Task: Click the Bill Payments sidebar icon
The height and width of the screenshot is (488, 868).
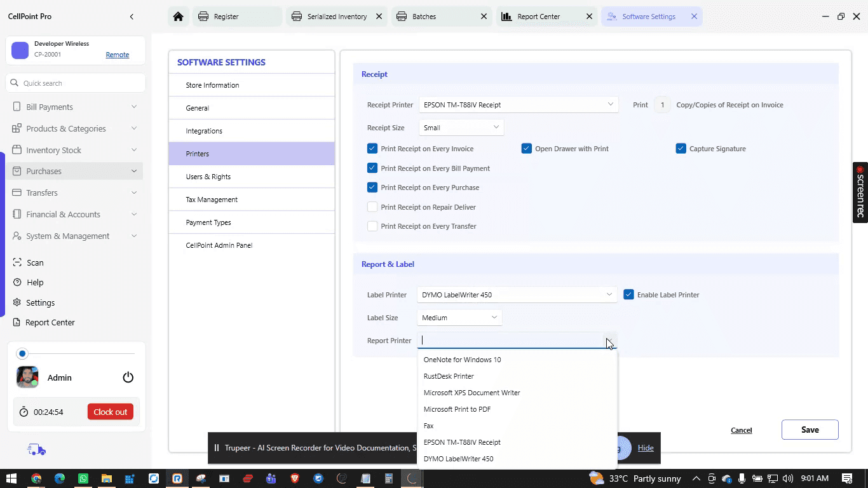Action: point(17,107)
